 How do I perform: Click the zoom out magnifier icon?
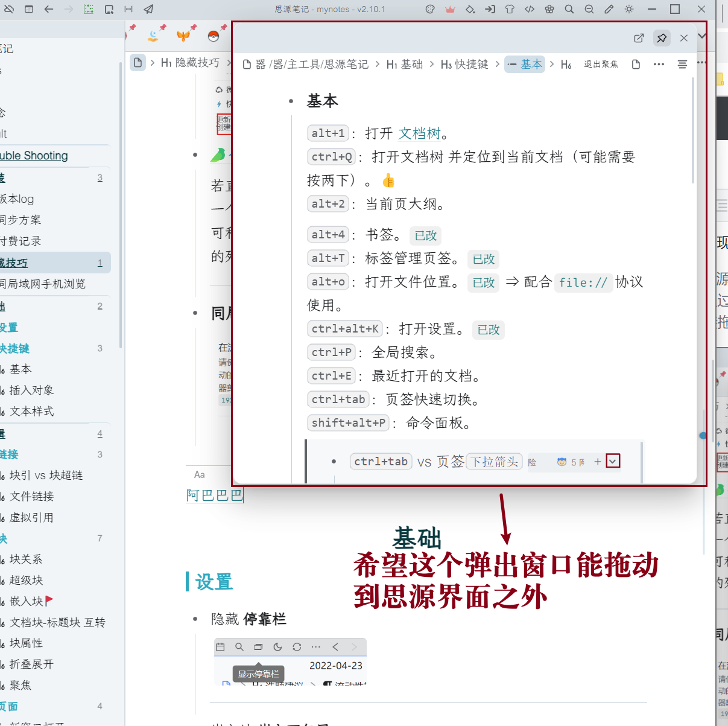click(x=589, y=9)
